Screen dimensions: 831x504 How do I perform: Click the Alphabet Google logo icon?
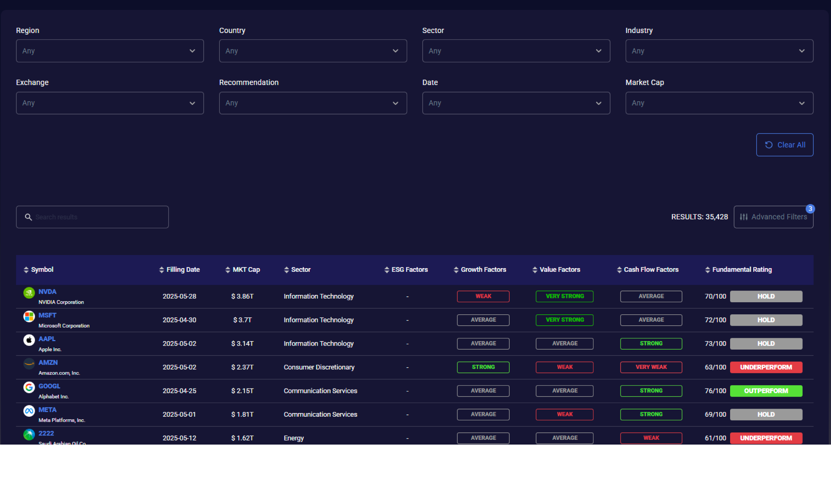point(29,387)
